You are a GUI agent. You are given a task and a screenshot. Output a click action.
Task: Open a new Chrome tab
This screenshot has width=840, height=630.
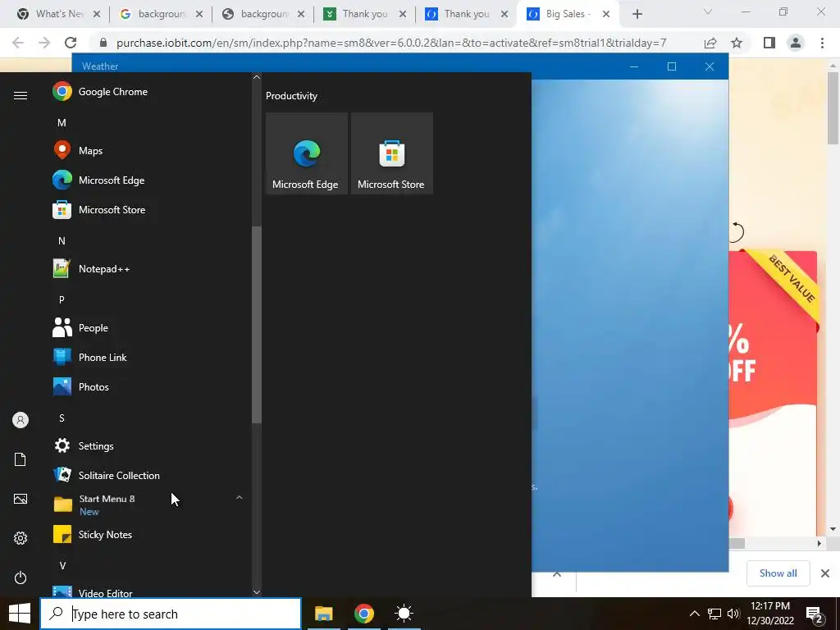[x=637, y=14]
